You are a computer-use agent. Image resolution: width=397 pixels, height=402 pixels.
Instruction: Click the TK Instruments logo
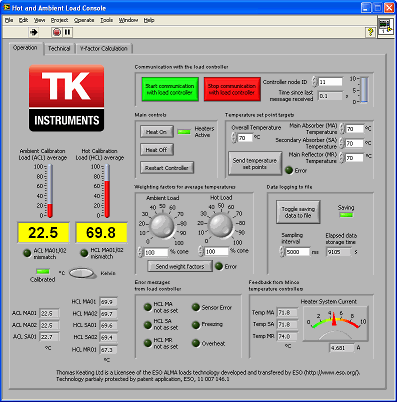coord(67,98)
